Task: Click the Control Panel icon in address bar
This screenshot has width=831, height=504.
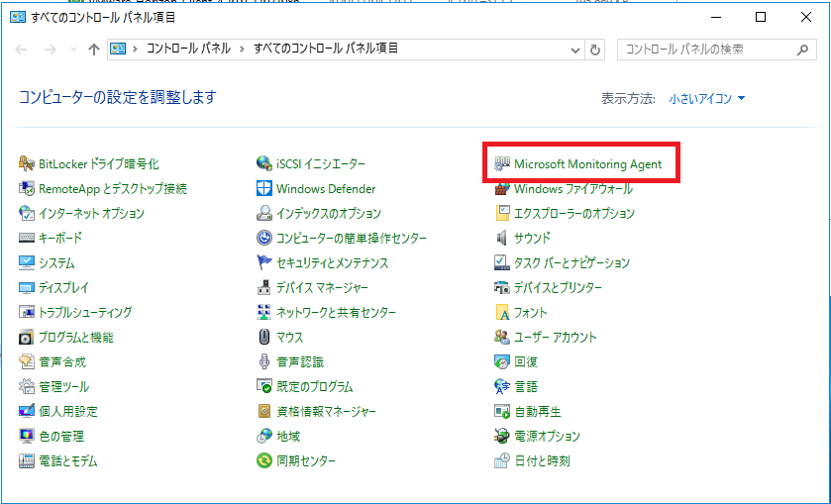Action: tap(118, 49)
